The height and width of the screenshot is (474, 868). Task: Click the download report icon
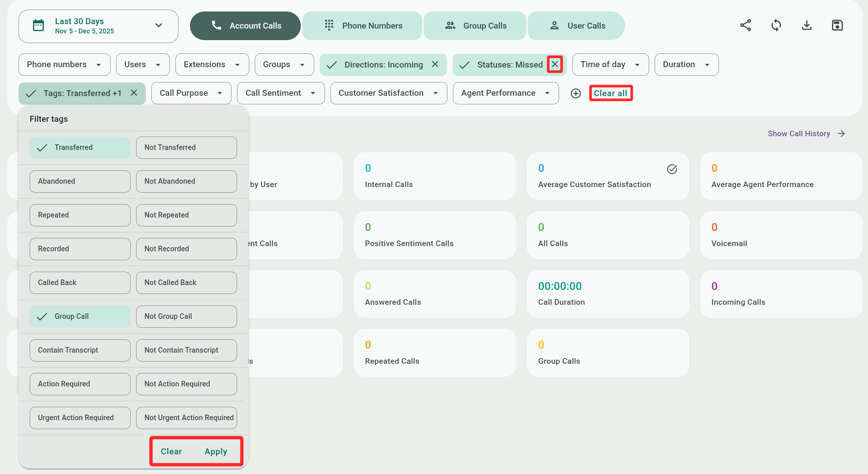806,26
